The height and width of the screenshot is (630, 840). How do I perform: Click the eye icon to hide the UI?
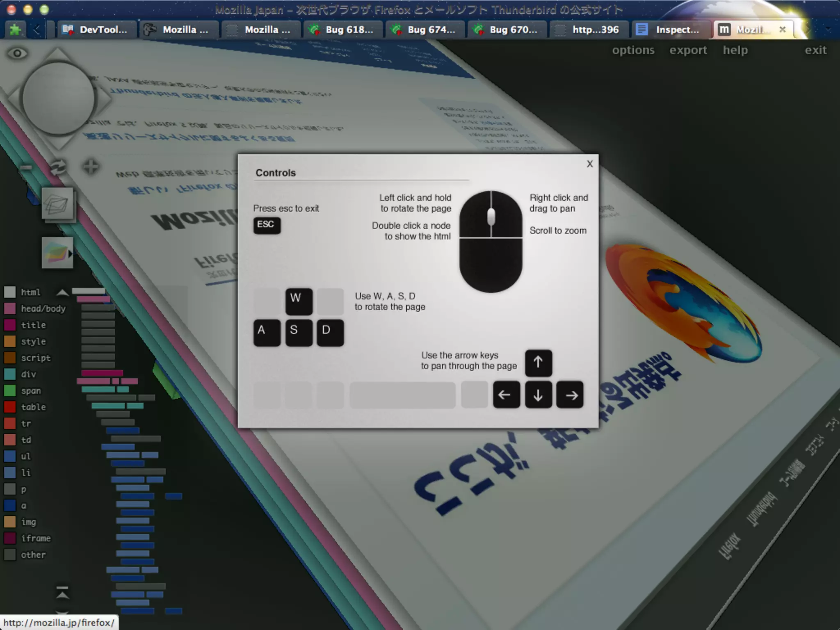(x=17, y=53)
